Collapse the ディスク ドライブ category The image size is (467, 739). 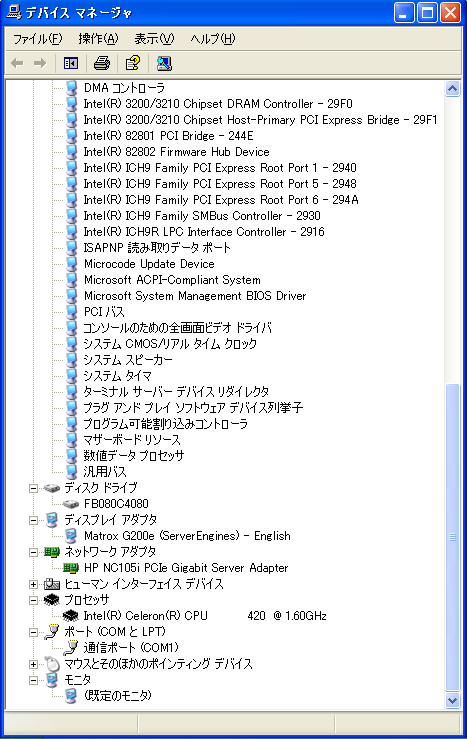(x=33, y=488)
